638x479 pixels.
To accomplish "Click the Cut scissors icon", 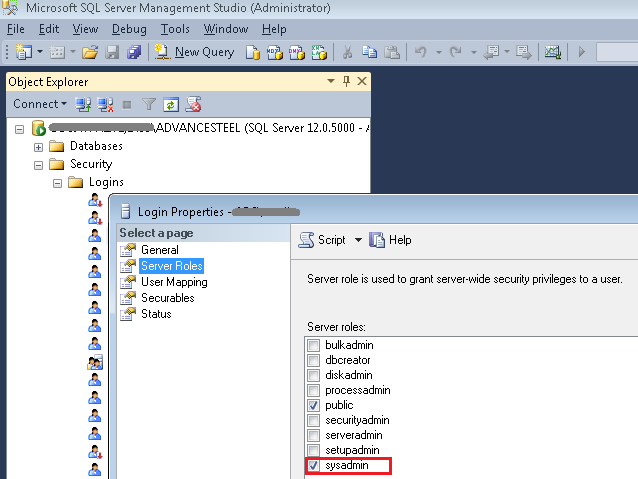I will tap(347, 52).
